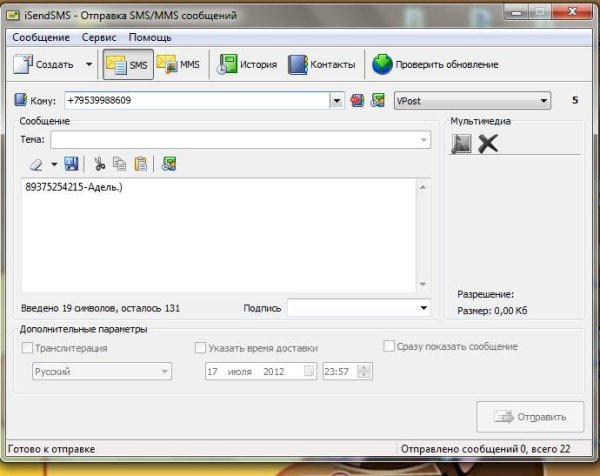Click the Кому address book icon
The height and width of the screenshot is (476, 600).
(21, 100)
